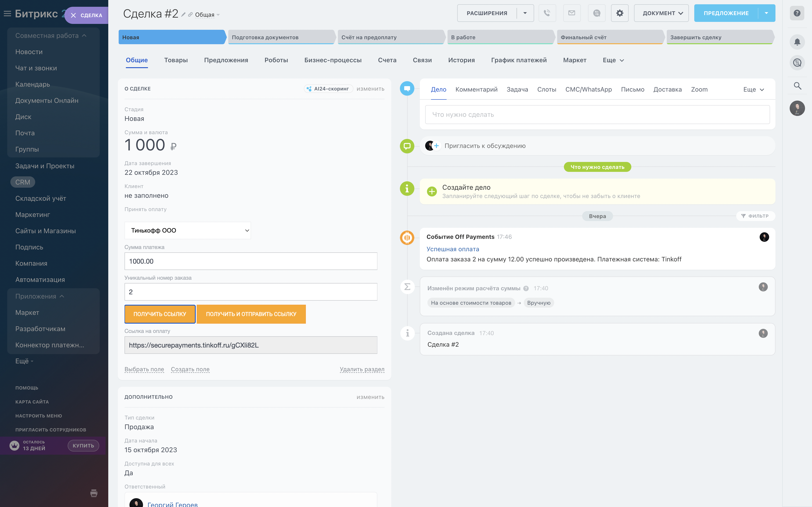Viewport: 812px width, 507px height.
Task: Click the envelope email icon in header
Action: (x=572, y=13)
